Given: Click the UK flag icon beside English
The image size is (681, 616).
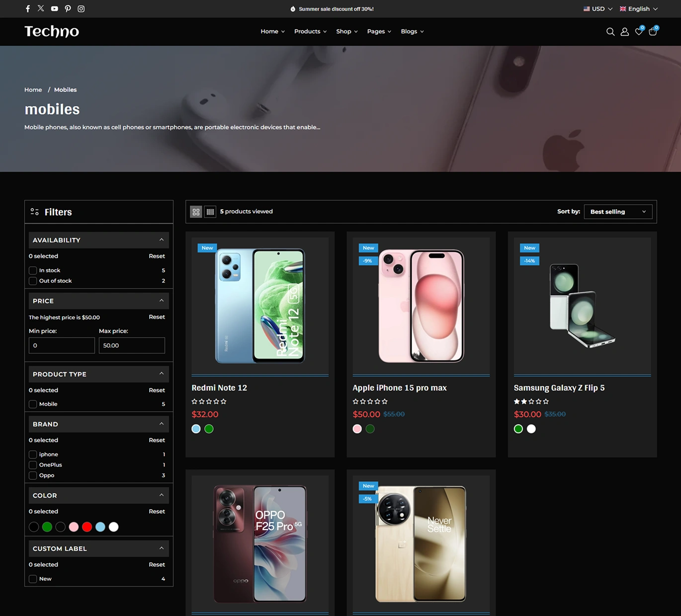Looking at the screenshot, I should point(623,9).
